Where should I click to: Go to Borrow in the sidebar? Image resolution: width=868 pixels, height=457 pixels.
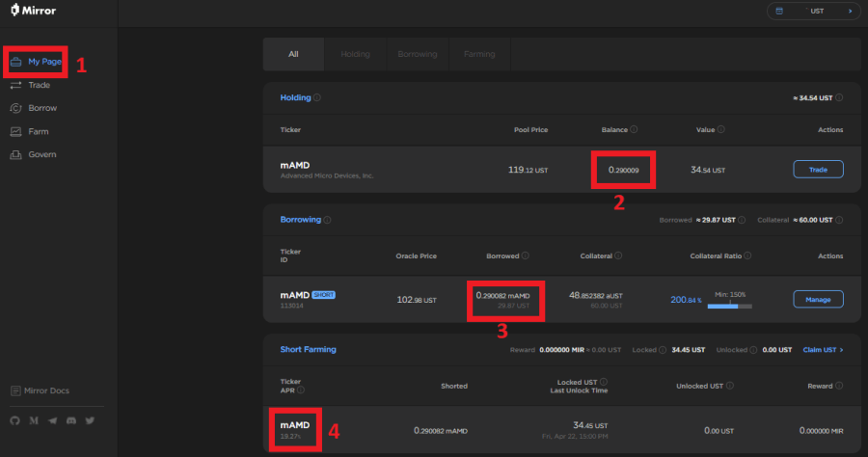[34, 108]
